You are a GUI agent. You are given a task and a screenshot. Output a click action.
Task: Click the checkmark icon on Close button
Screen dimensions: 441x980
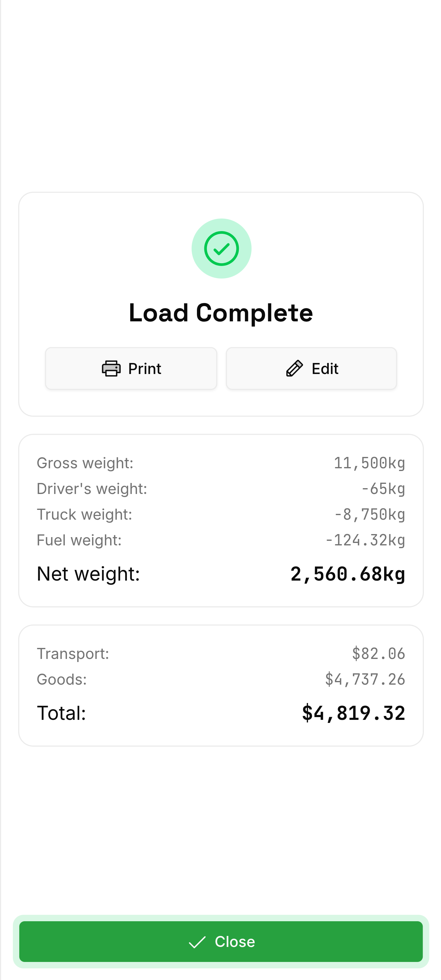(197, 941)
